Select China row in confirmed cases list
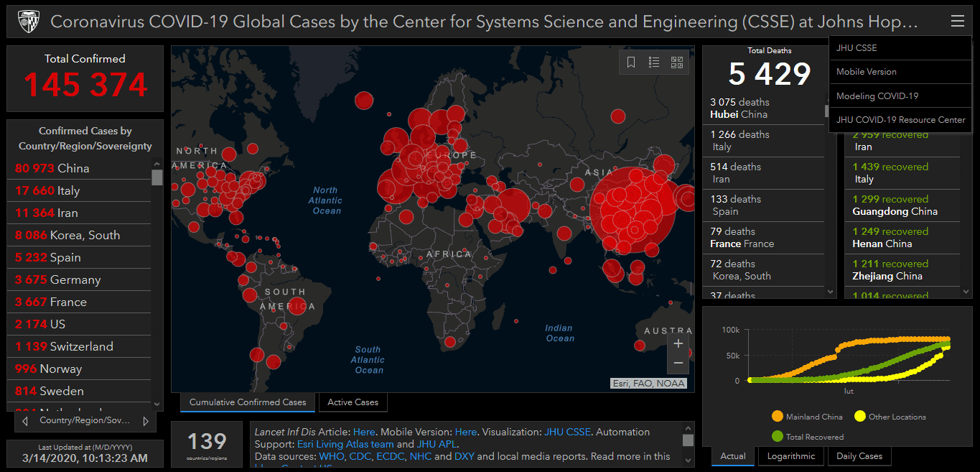The width and height of the screenshot is (980, 472). (x=80, y=168)
